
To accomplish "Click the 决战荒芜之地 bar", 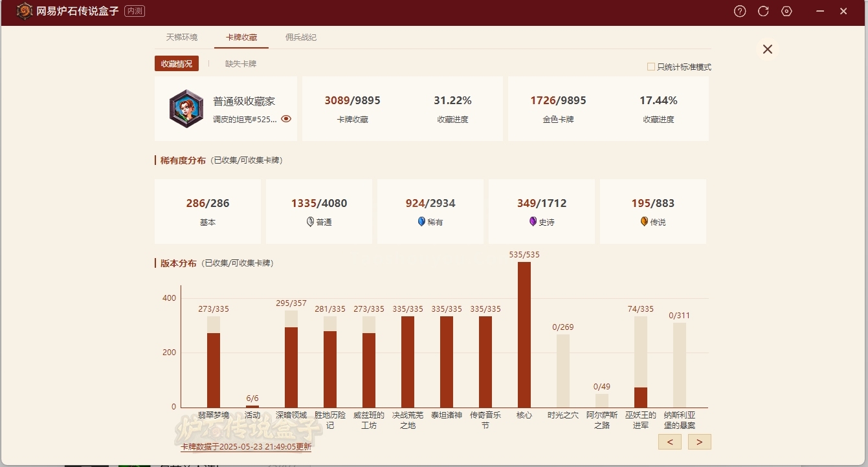I will point(408,362).
